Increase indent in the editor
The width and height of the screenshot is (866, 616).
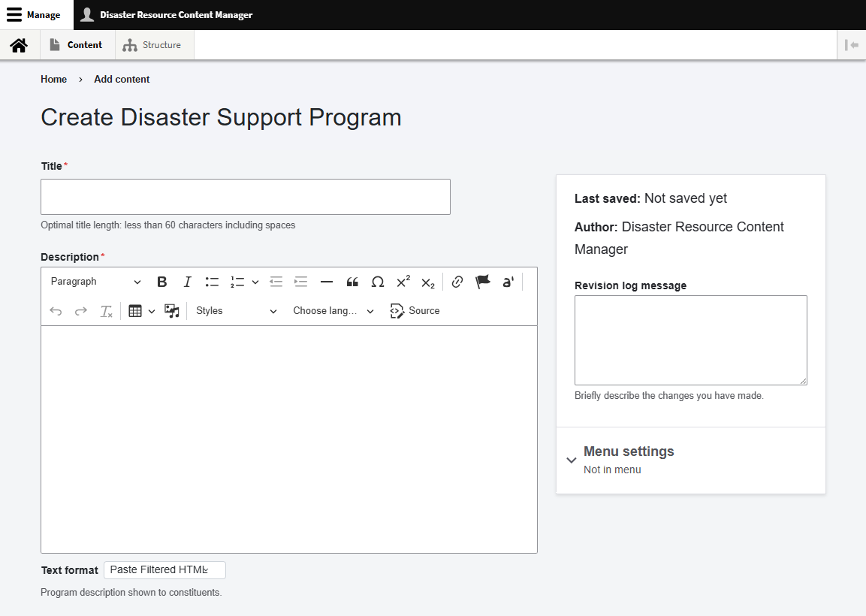(x=301, y=282)
